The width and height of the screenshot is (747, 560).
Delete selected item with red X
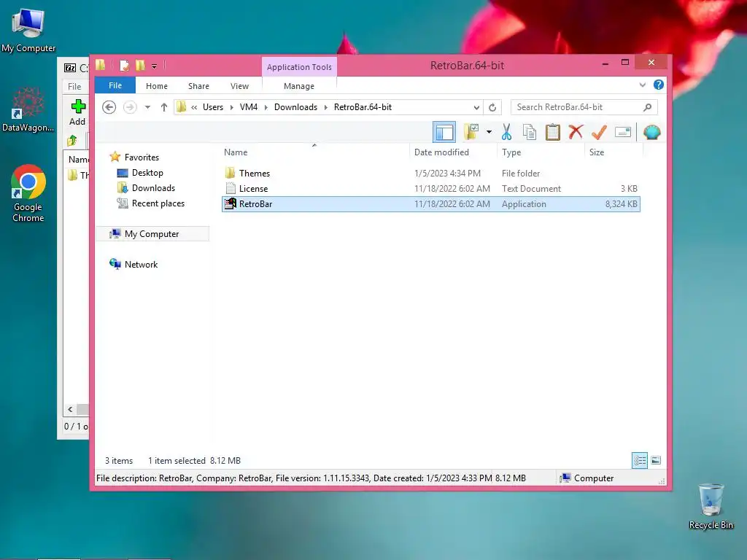click(x=576, y=132)
